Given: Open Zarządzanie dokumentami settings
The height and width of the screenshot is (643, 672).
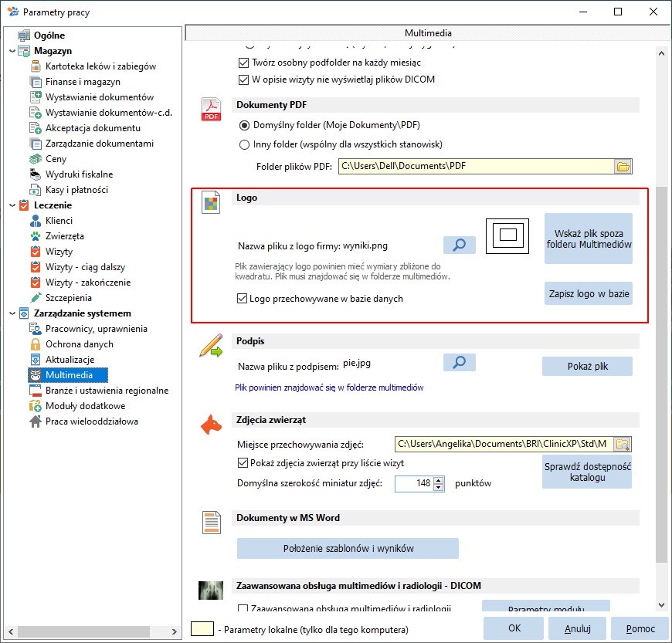Looking at the screenshot, I should click(100, 144).
